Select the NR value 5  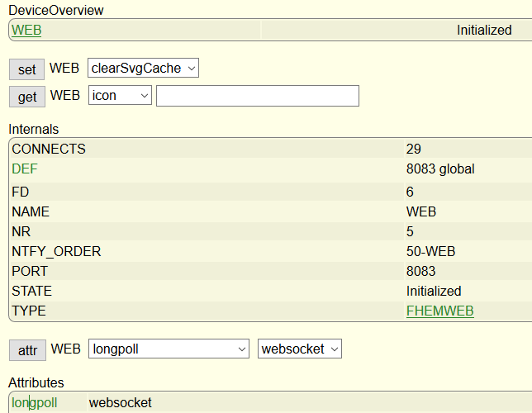pos(410,232)
